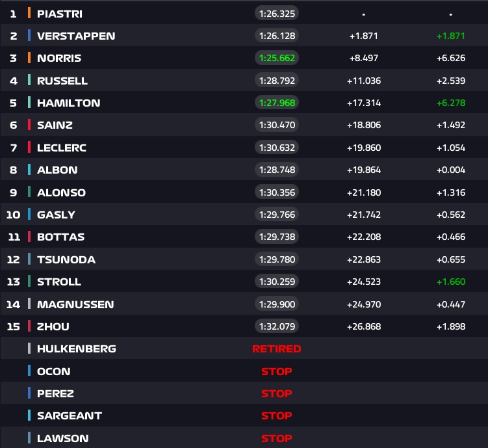Click Norris's green 1:25.662 lap time
488x448 pixels.
click(x=277, y=58)
